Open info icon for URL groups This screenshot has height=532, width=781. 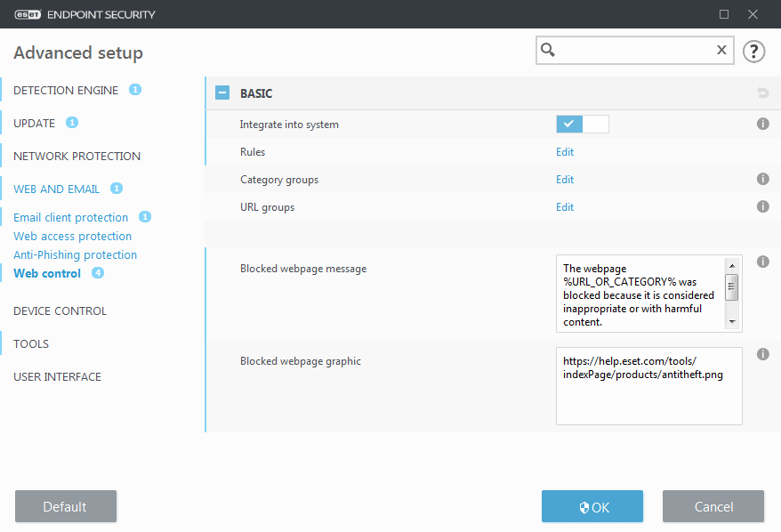(762, 206)
